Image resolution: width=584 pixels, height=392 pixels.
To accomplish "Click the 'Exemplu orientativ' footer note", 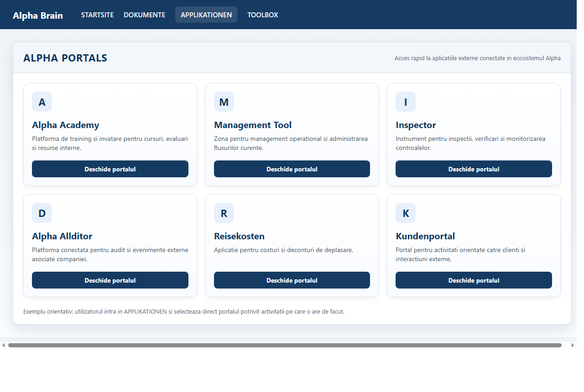I will [x=184, y=312].
